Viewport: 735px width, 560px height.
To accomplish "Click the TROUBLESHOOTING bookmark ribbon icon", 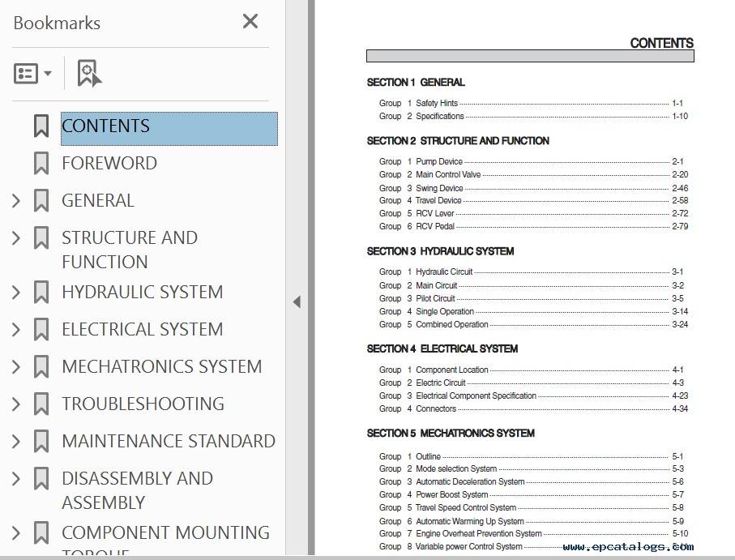I will click(41, 404).
